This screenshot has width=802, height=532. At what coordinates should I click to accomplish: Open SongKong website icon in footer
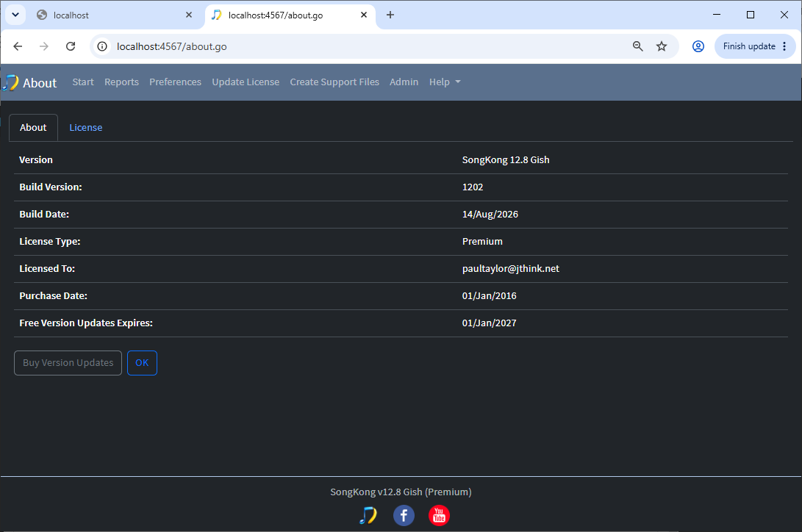(x=368, y=515)
